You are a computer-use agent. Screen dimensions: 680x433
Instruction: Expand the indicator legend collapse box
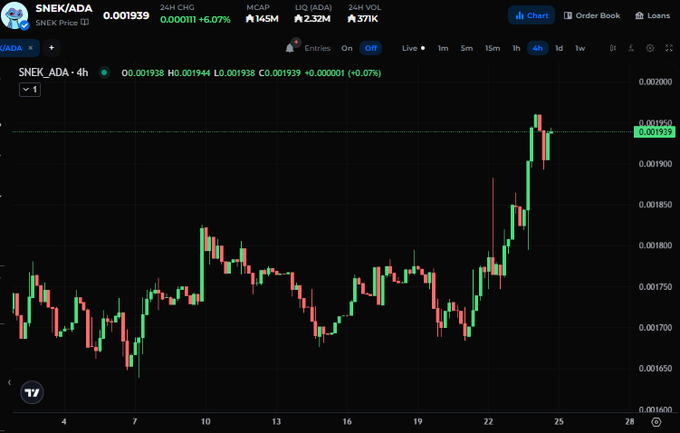(30, 89)
